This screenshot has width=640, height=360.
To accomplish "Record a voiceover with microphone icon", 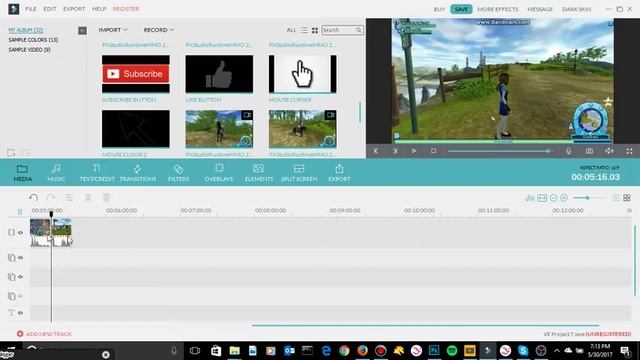I will coord(569,151).
